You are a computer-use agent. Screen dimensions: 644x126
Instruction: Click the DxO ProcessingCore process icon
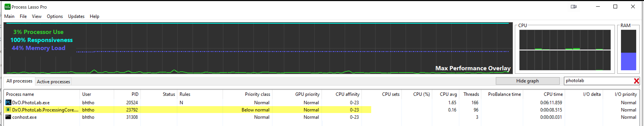point(8,110)
